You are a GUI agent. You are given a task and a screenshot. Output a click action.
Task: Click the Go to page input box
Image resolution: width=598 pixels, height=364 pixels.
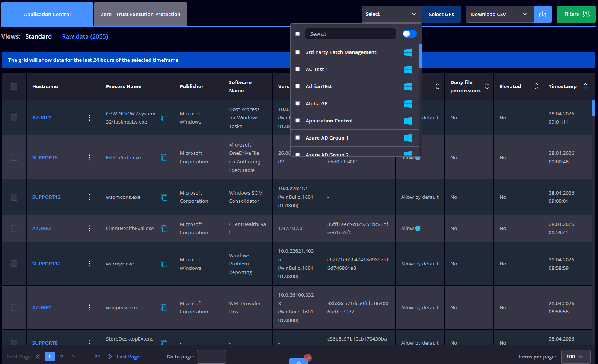click(211, 357)
